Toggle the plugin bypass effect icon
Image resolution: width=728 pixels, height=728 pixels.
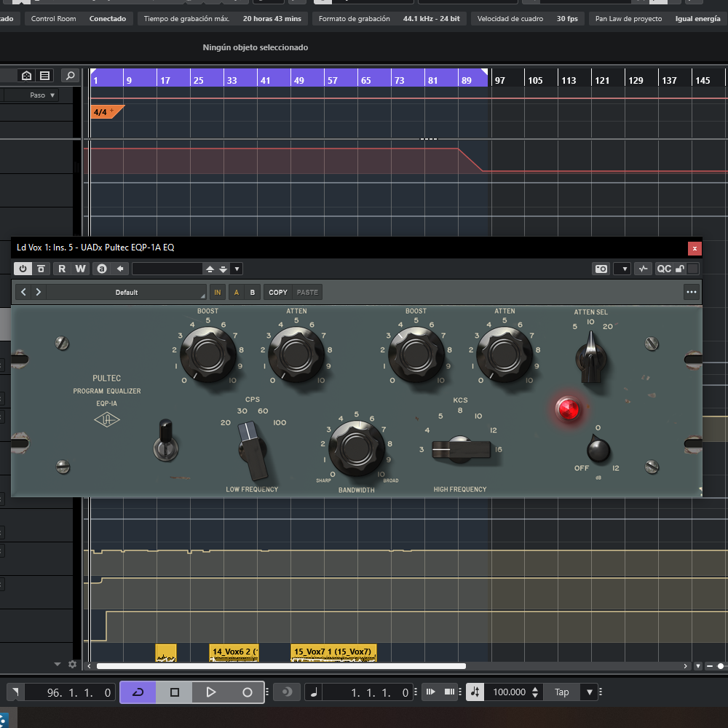pyautogui.click(x=41, y=269)
